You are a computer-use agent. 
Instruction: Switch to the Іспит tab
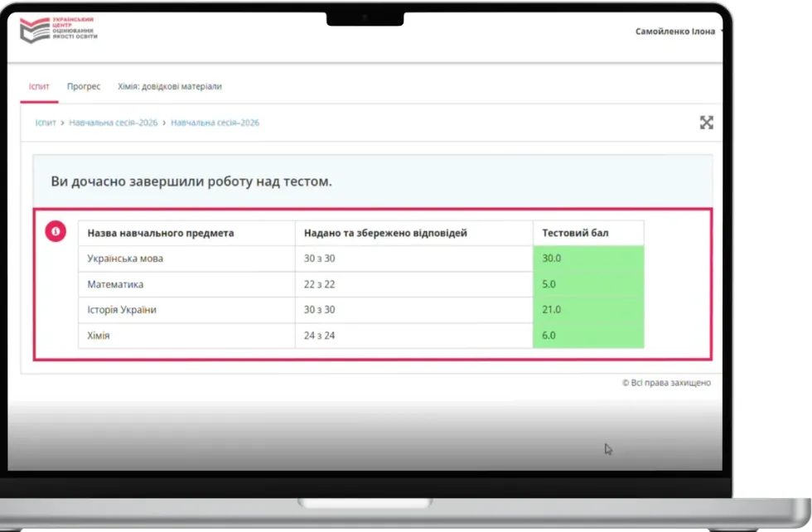(x=40, y=86)
